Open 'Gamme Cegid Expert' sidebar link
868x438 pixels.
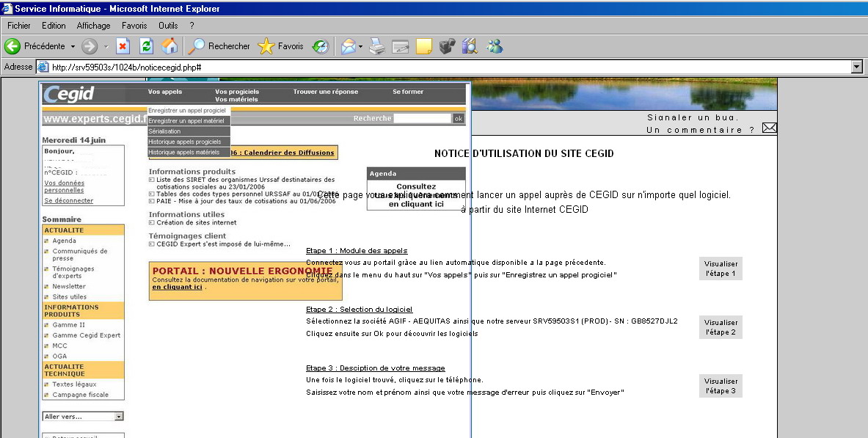coord(87,335)
